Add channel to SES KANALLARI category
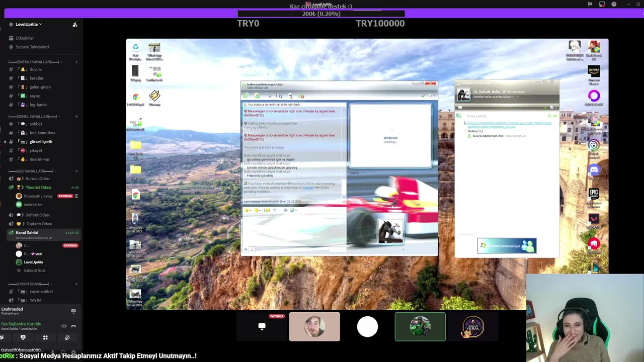Viewport: 644px width, 362px height. [76, 171]
